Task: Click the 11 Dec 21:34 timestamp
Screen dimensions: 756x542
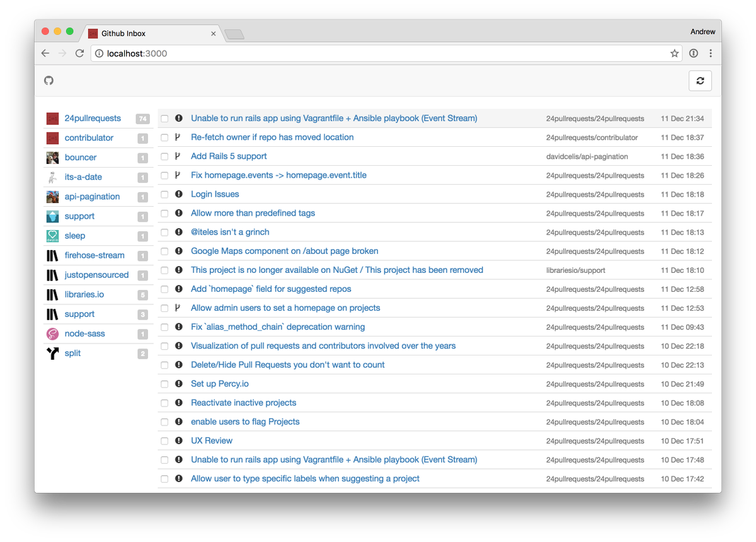Action: pyautogui.click(x=682, y=118)
